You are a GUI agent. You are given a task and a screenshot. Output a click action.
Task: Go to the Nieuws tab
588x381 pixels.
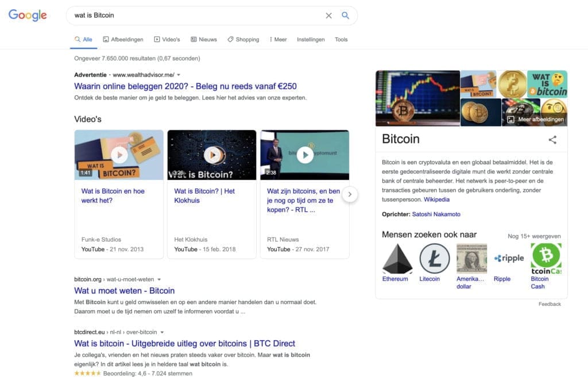point(204,40)
